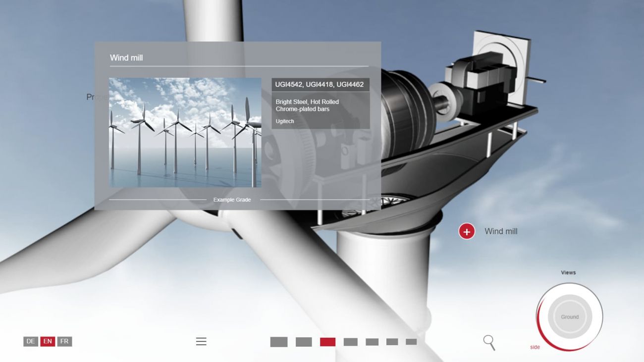Click the Ugitech company name
This screenshot has width=644, height=362.
coord(285,121)
